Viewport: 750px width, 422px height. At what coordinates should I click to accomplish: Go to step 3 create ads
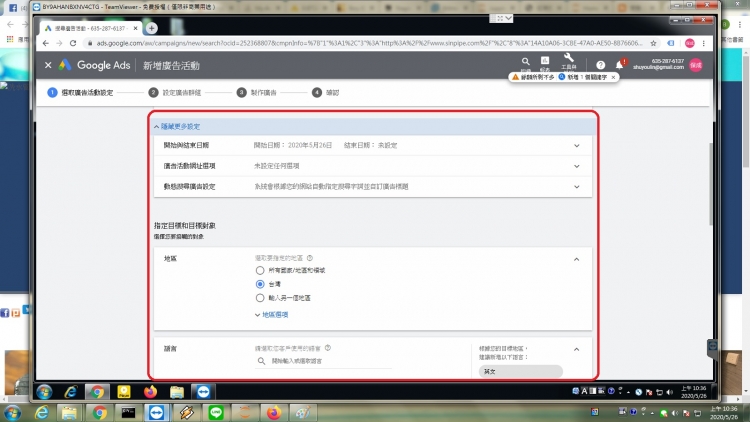tap(257, 93)
